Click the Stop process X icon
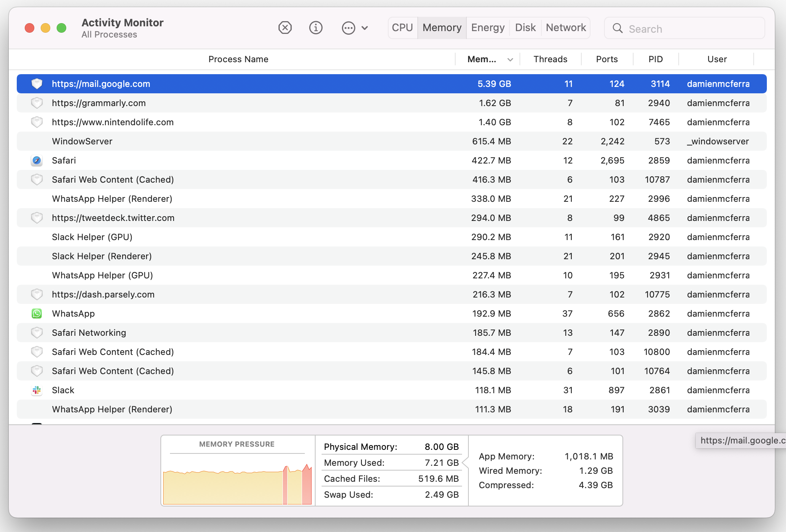Viewport: 786px width, 532px height. coord(285,28)
